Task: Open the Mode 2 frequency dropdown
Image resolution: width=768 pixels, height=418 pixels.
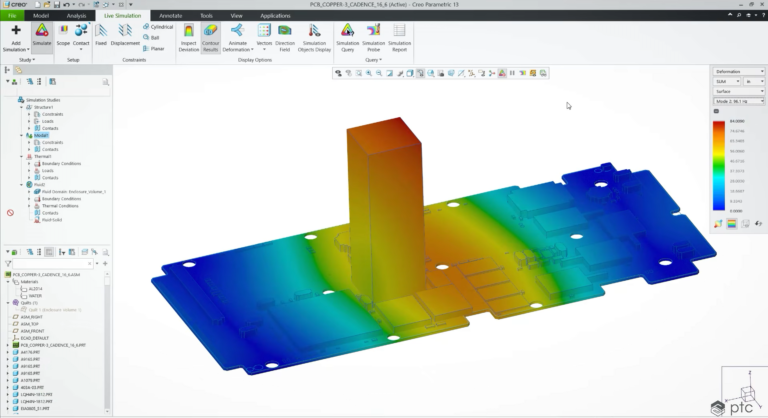Action: (x=739, y=101)
